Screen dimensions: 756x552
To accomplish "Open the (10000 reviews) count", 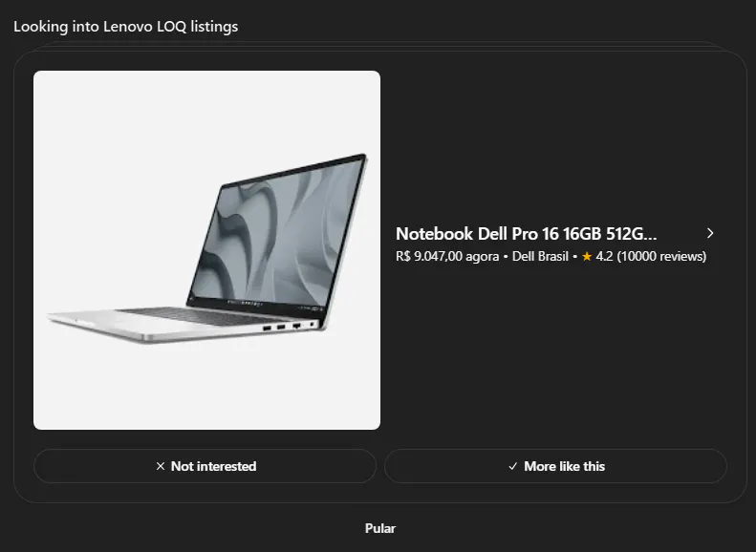I will tap(661, 256).
